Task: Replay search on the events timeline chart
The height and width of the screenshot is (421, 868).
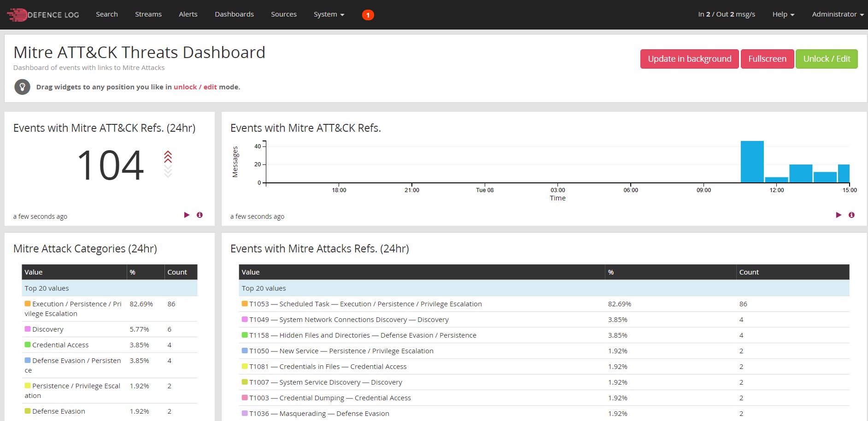Action: click(x=839, y=215)
